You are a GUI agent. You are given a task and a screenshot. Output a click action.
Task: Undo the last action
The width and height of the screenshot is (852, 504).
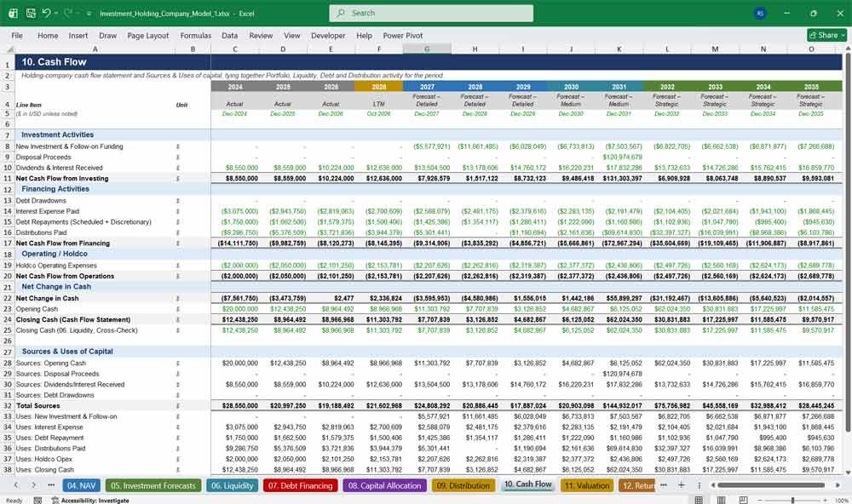coord(46,13)
